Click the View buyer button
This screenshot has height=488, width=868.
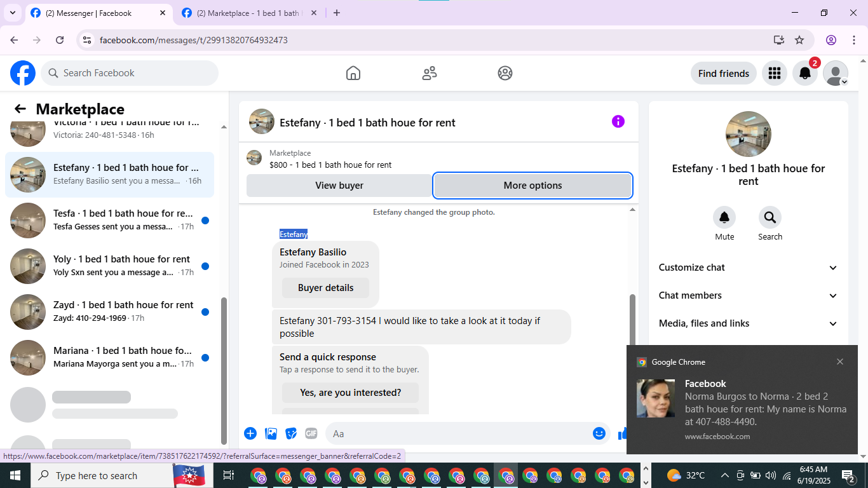click(339, 186)
